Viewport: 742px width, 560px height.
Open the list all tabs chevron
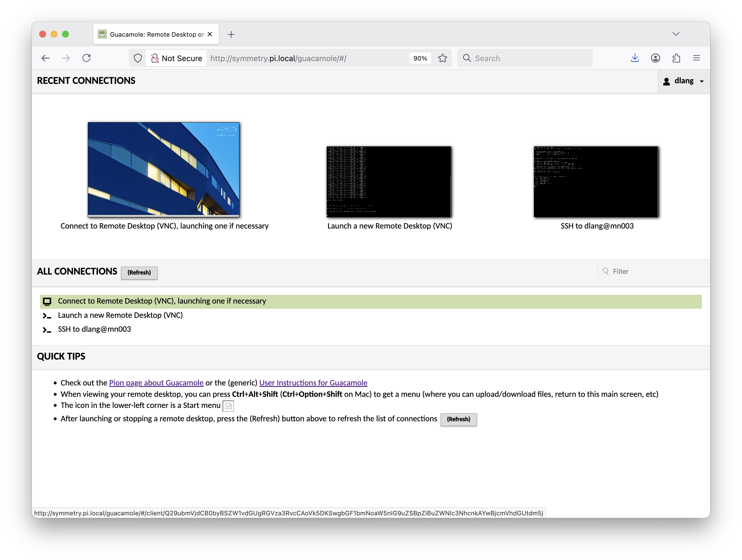675,34
